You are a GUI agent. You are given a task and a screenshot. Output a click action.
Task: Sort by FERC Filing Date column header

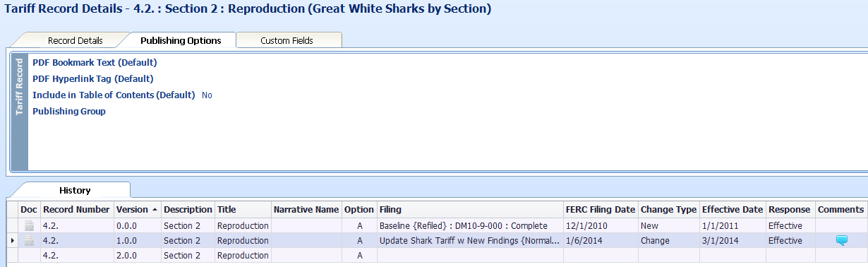click(x=601, y=209)
